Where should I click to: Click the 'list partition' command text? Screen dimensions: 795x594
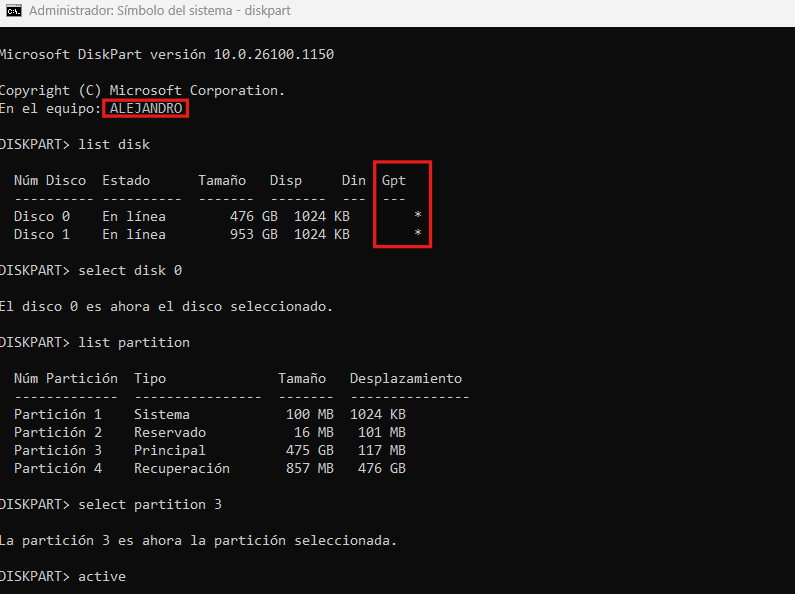[x=133, y=342]
